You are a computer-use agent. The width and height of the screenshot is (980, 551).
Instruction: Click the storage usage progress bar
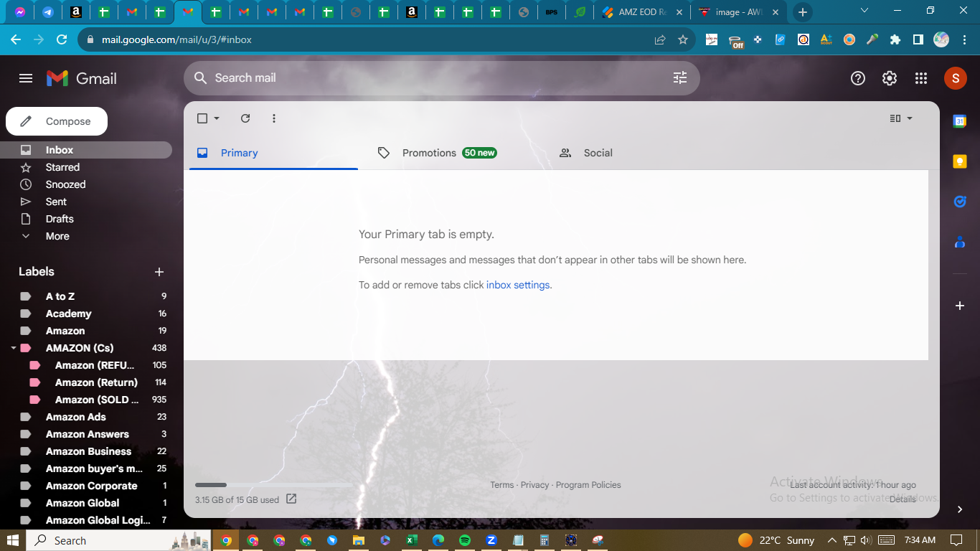click(273, 485)
